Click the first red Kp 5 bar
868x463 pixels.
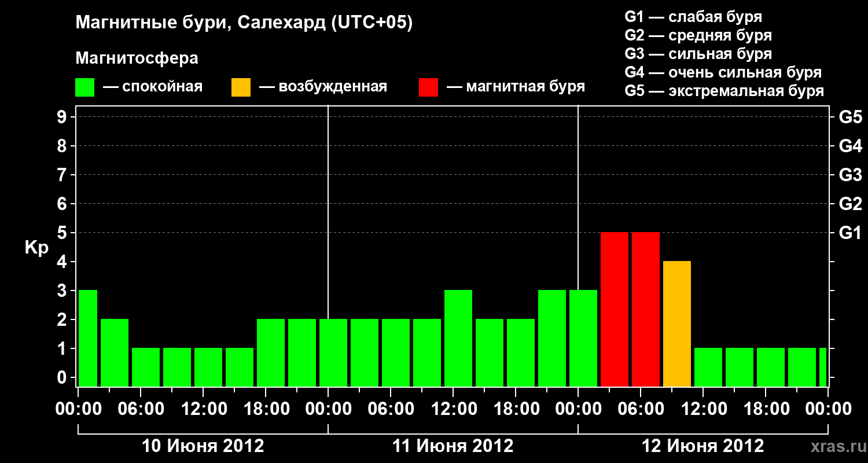click(x=615, y=310)
